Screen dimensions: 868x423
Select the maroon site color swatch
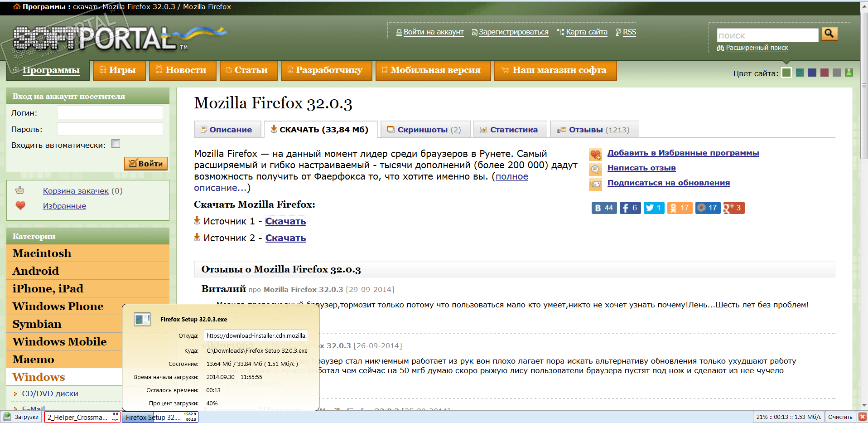point(825,73)
